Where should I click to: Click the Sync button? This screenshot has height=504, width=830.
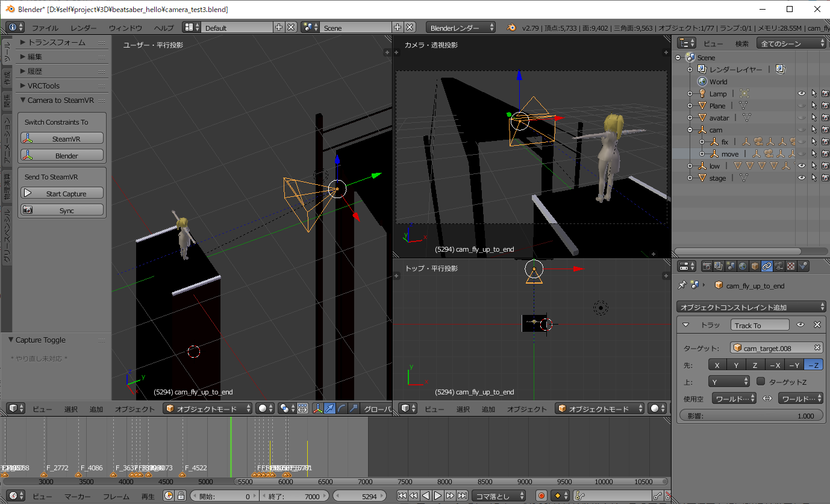[x=62, y=210]
